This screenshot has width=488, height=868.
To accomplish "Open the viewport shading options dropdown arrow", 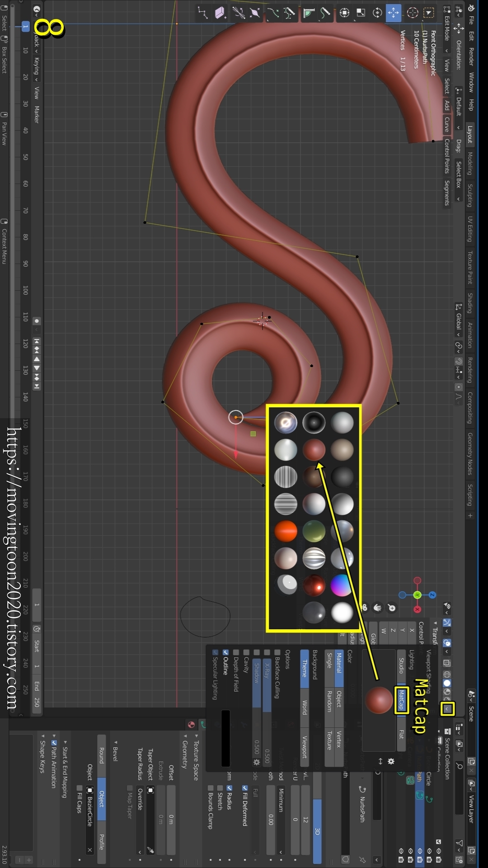I will pos(447,708).
